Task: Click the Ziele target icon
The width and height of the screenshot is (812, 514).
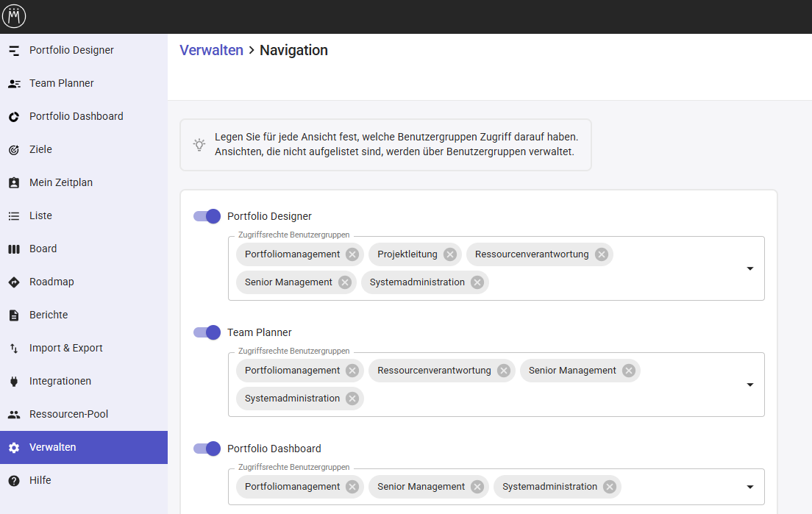Action: (x=14, y=149)
